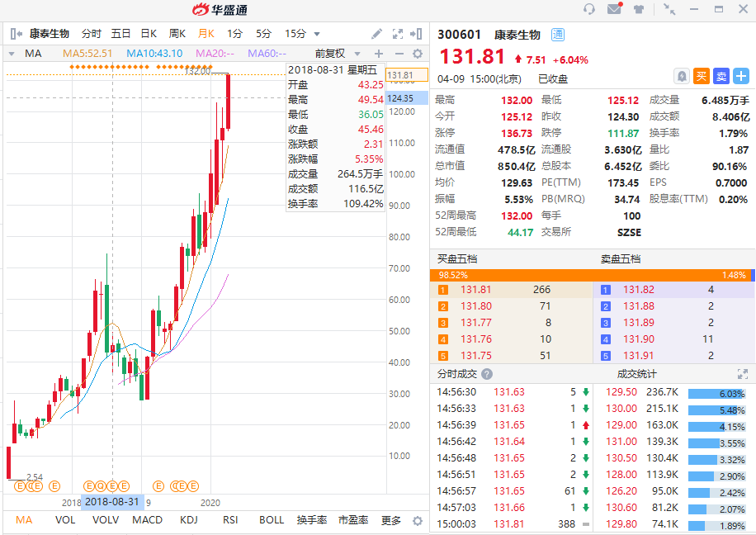The height and width of the screenshot is (535, 756).
Task: Select the 市盈率 indicator tab
Action: [353, 520]
